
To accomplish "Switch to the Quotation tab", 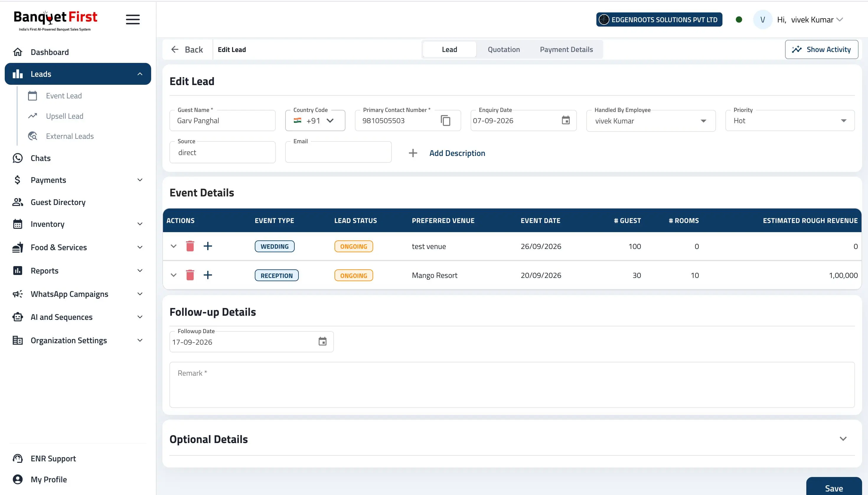I will pos(504,50).
